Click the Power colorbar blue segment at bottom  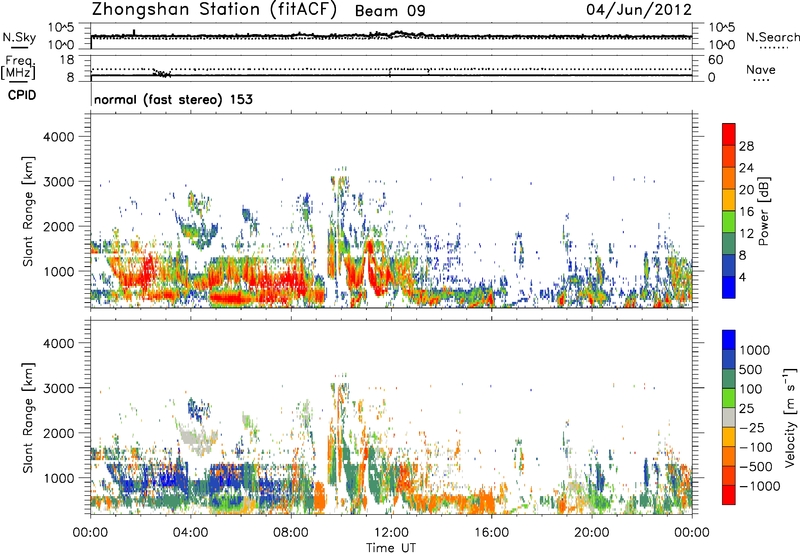(729, 287)
